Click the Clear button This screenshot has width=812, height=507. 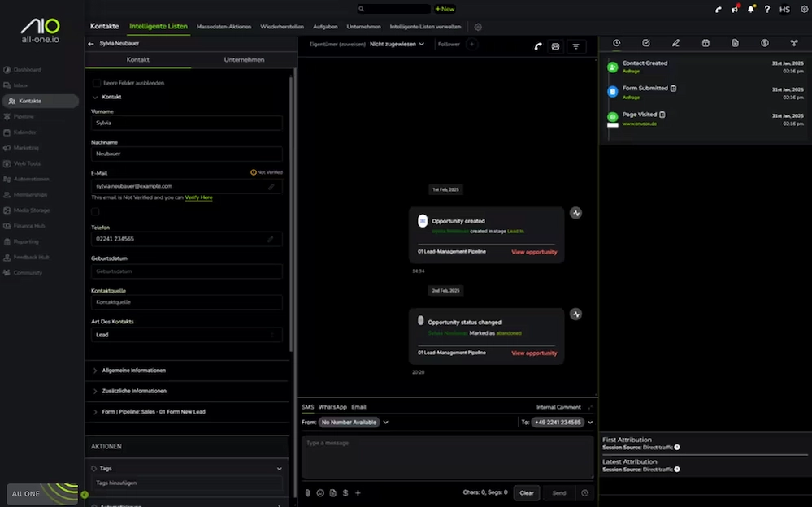tap(527, 493)
